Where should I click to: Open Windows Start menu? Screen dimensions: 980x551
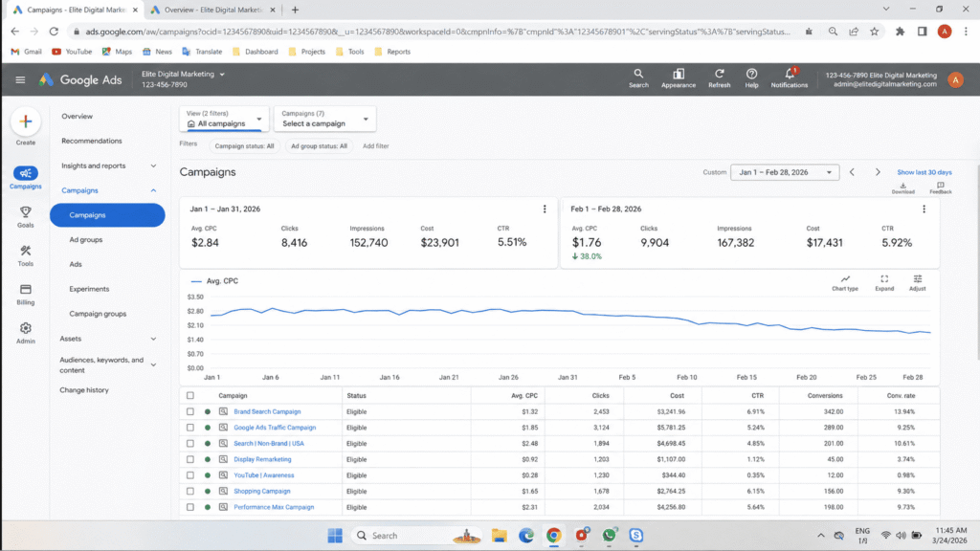[x=335, y=536]
